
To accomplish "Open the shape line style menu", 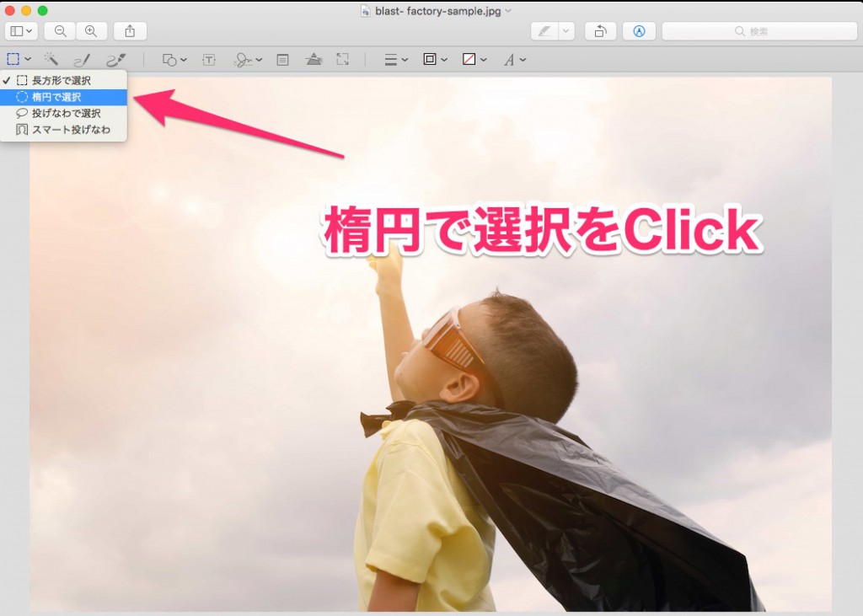I will (396, 60).
